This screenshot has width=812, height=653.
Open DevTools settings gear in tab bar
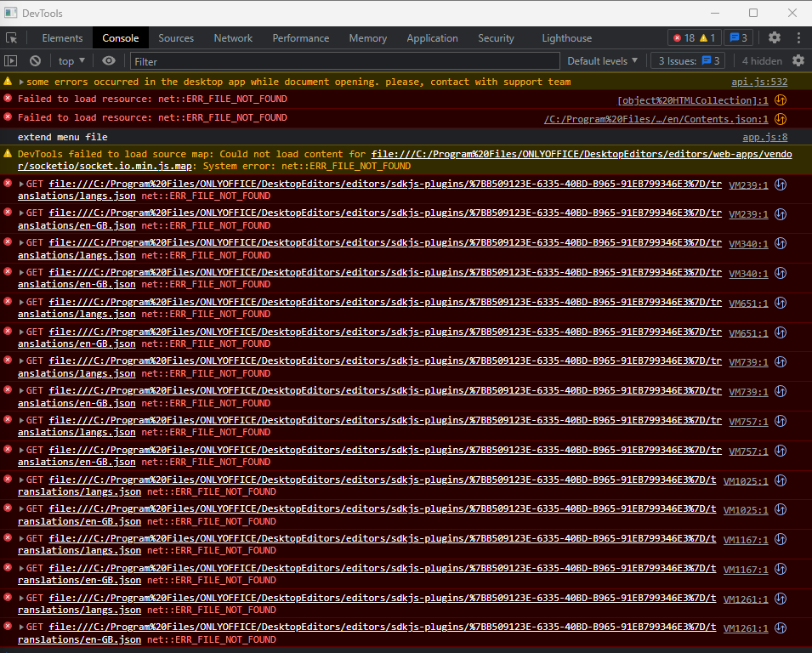tap(775, 37)
